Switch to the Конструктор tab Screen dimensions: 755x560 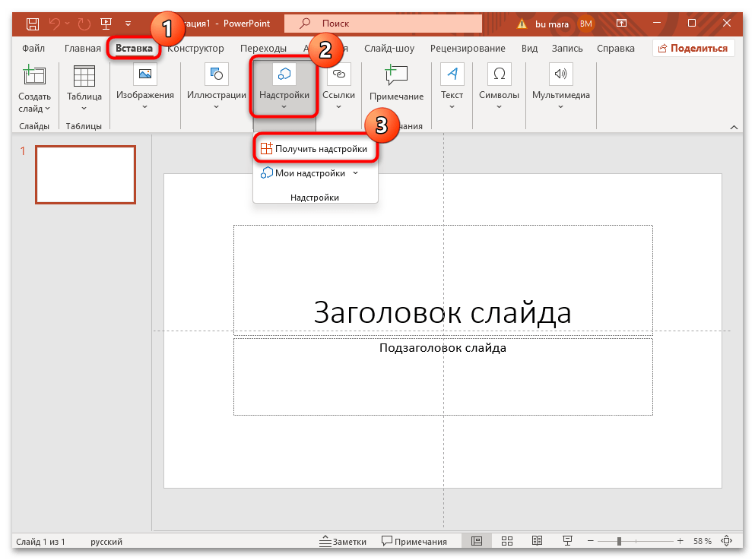[x=195, y=47]
